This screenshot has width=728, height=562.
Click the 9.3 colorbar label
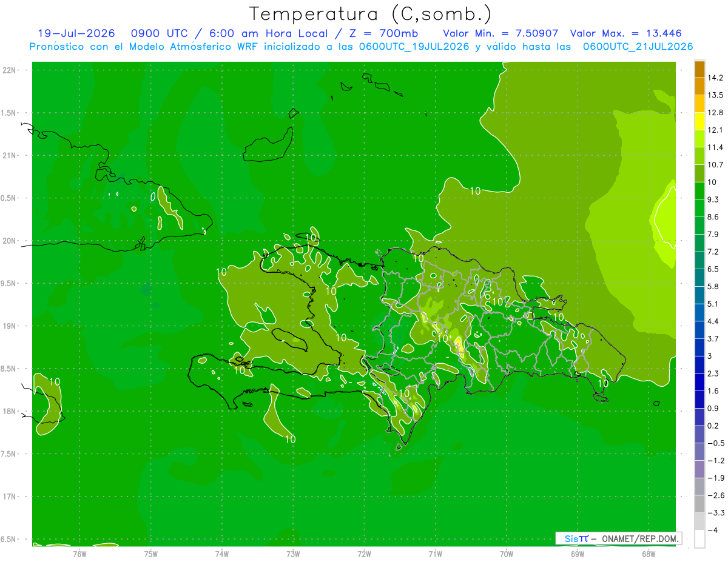[x=713, y=199]
